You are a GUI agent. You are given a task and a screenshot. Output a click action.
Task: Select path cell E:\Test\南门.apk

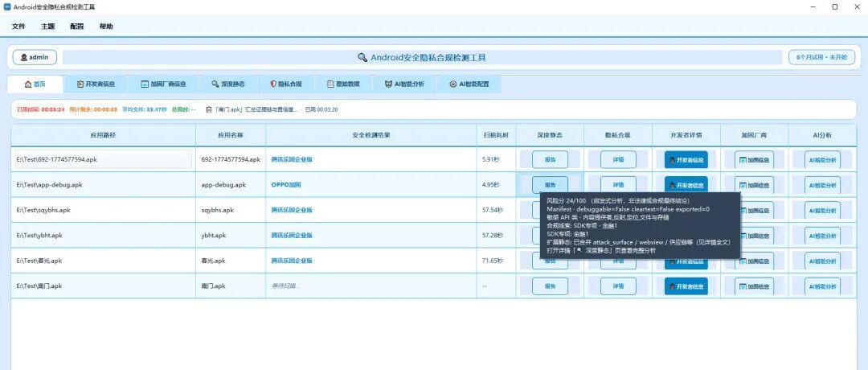103,286
